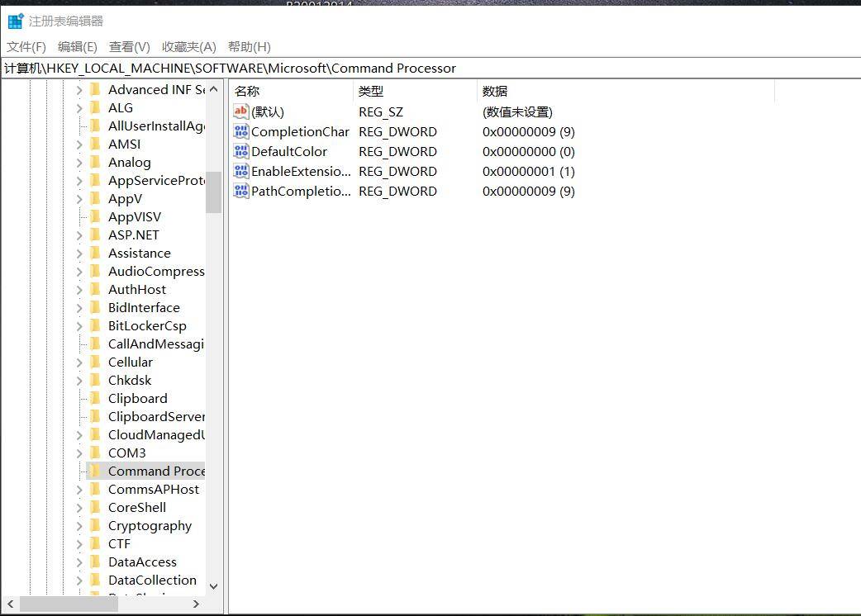Expand the Assistance key chevron
The image size is (861, 616).
point(79,254)
